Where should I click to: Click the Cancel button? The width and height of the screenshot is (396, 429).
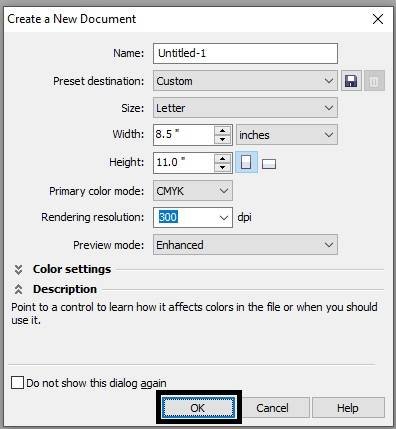(x=272, y=408)
